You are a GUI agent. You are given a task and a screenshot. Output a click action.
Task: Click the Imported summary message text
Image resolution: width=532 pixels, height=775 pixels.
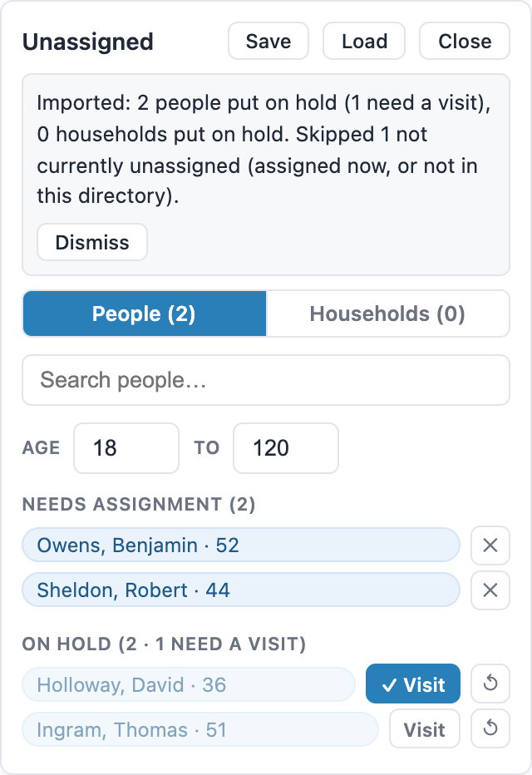264,150
